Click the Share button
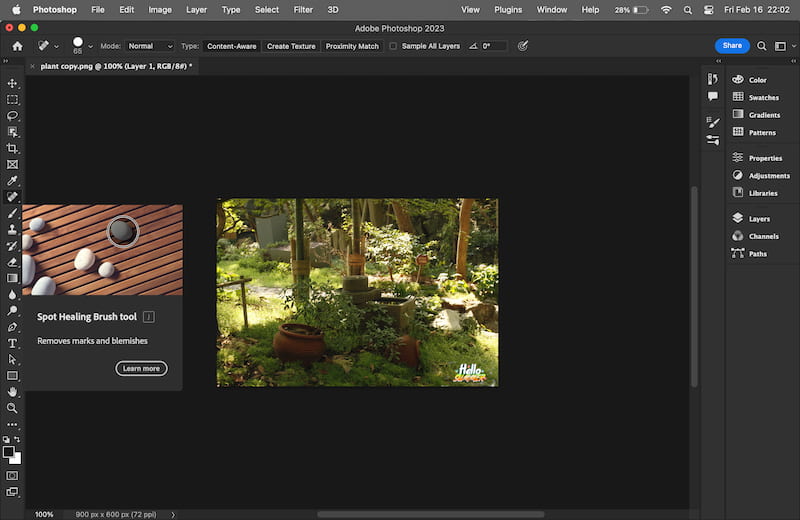This screenshot has height=520, width=800. [732, 45]
